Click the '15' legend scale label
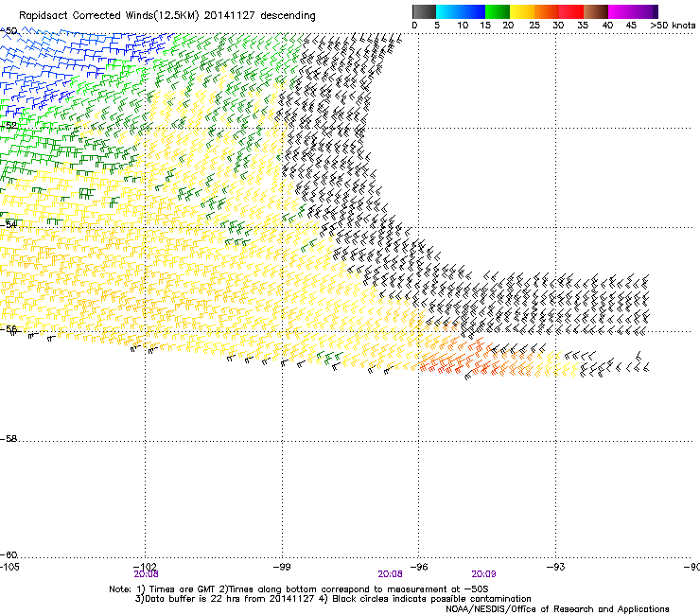Image resolution: width=700 pixels, height=615 pixels. (485, 26)
